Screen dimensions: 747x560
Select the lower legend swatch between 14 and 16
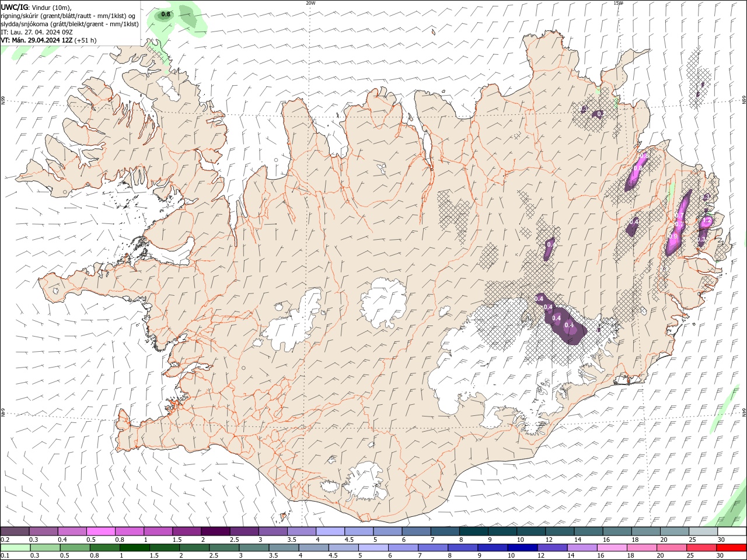pyautogui.click(x=581, y=548)
